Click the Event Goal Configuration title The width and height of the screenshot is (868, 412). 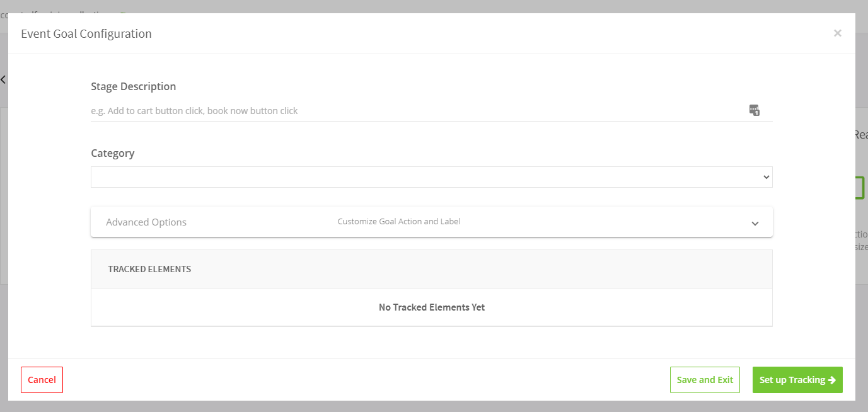pyautogui.click(x=86, y=33)
